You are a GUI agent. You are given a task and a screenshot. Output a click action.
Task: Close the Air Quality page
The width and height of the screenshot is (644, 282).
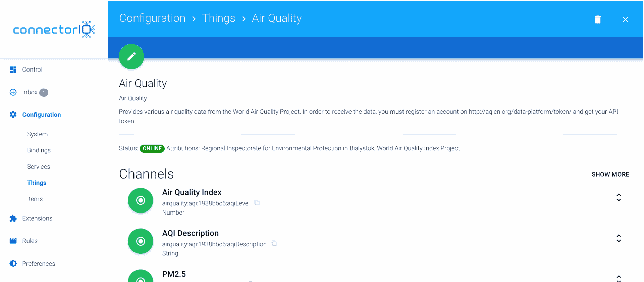point(625,19)
